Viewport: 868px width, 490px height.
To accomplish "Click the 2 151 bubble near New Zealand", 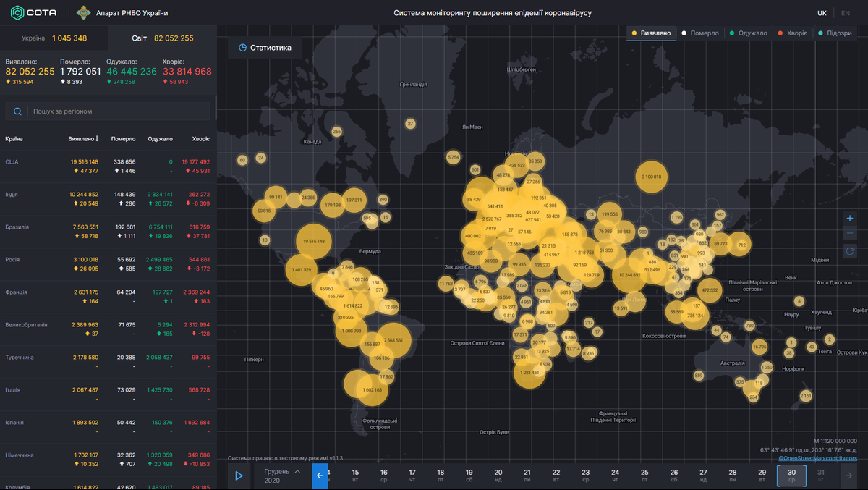I will pos(806,395).
